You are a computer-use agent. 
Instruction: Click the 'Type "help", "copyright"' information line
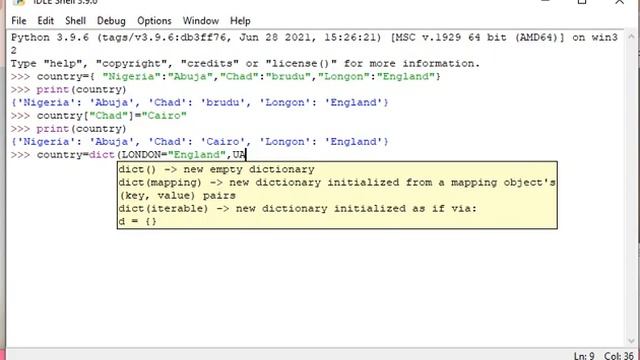pos(245,64)
